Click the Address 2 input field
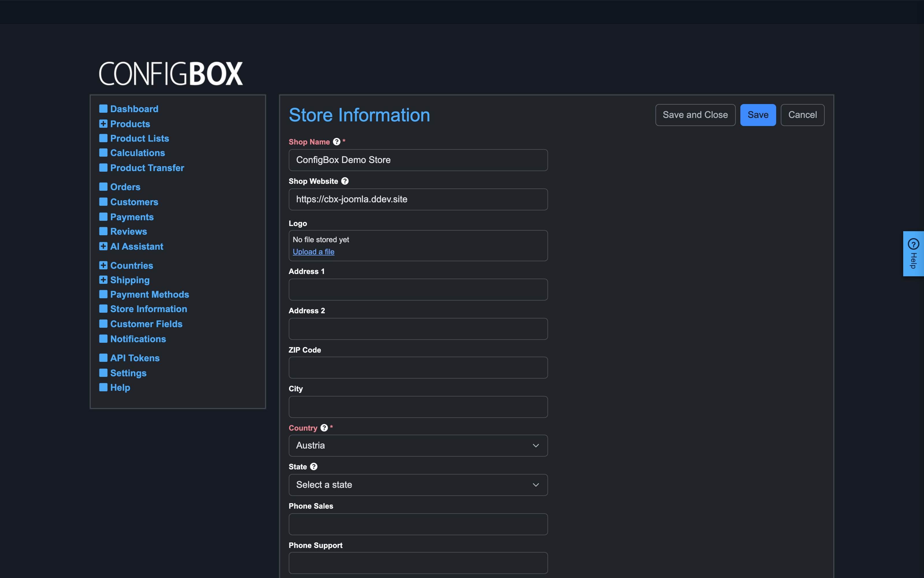Screen dimensions: 924x578 [x=418, y=329]
